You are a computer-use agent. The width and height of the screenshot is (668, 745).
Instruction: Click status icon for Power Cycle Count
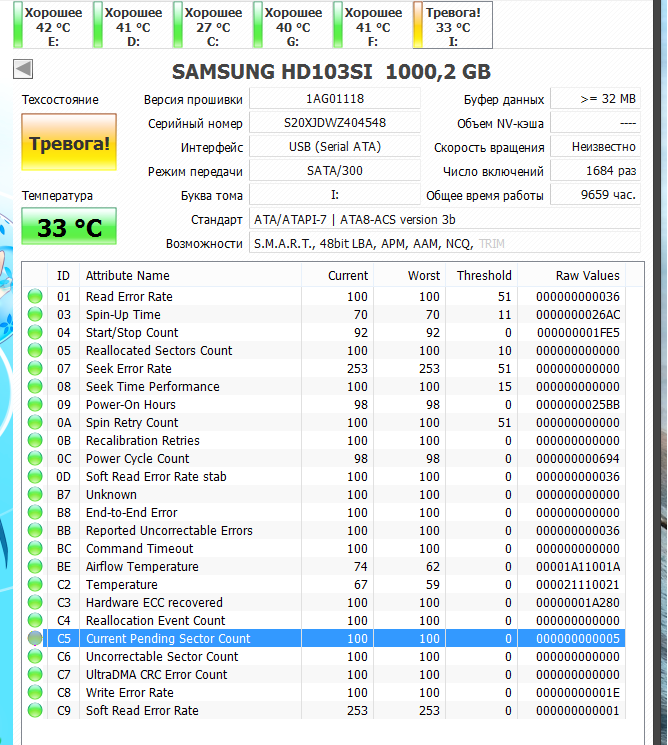pyautogui.click(x=35, y=458)
